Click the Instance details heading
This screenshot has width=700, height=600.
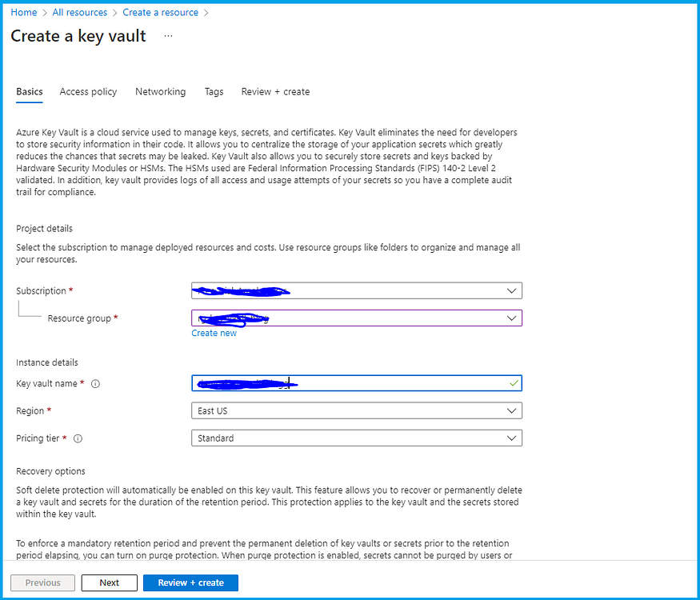(x=47, y=362)
